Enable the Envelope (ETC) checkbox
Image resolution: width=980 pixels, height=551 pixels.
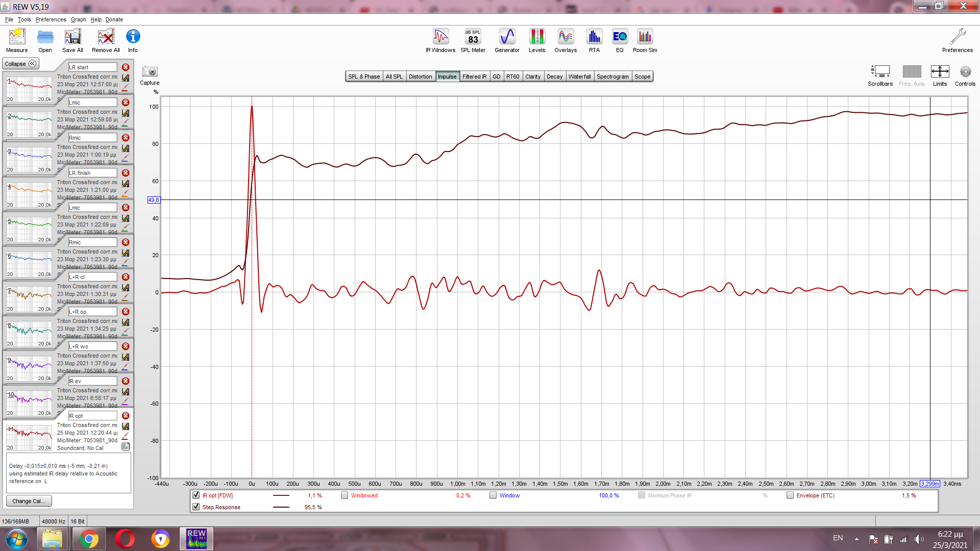[x=790, y=495]
